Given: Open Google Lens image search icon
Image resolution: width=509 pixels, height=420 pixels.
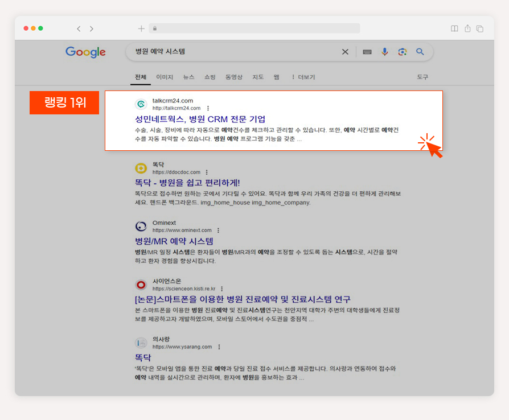Looking at the screenshot, I should 402,52.
